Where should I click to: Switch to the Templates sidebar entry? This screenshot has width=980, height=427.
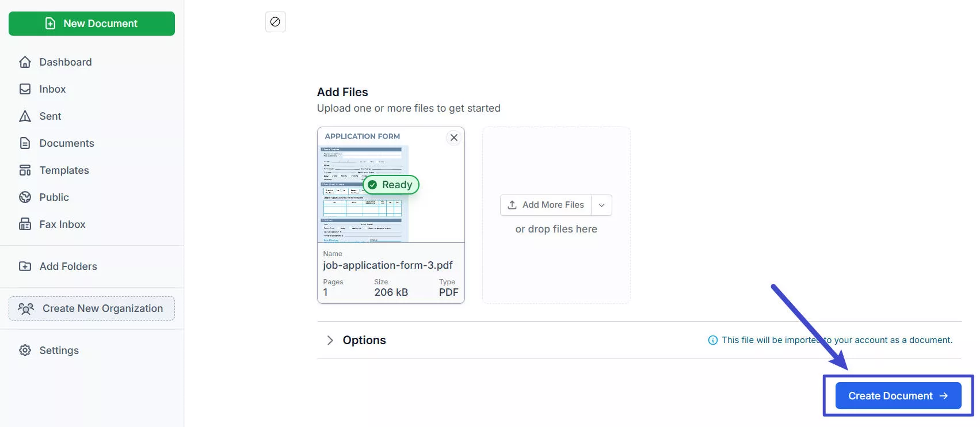[x=63, y=170]
